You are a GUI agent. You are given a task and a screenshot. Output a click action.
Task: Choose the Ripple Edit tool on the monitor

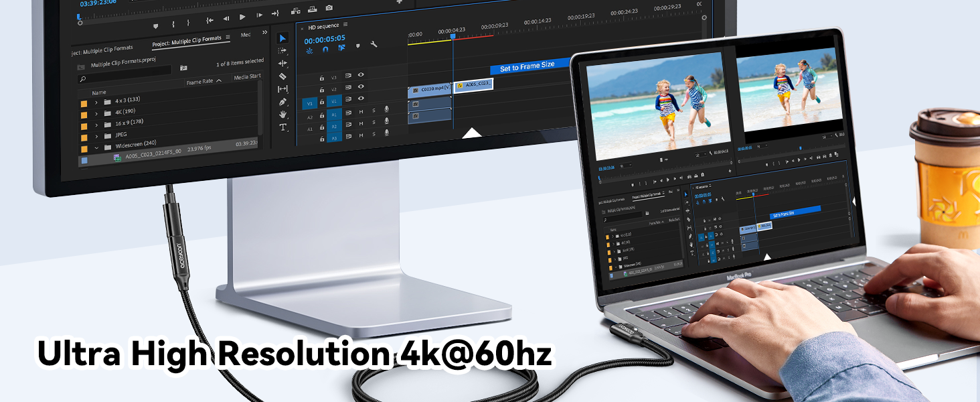(x=282, y=64)
